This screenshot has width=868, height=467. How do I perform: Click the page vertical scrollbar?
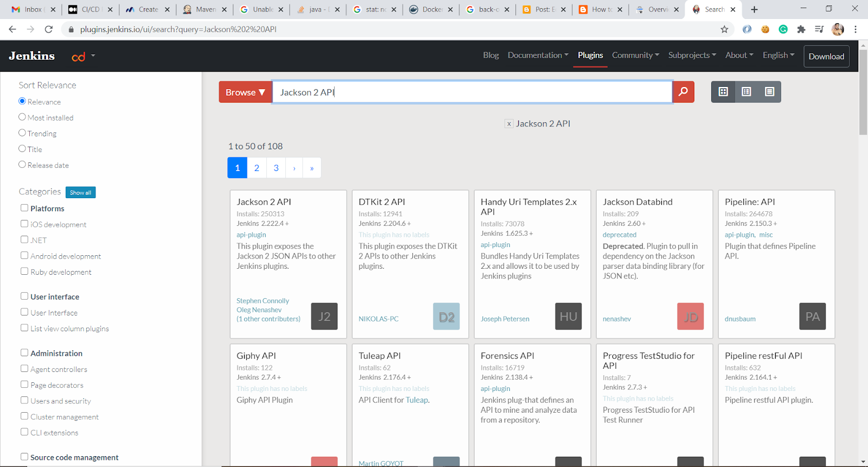coord(863,92)
